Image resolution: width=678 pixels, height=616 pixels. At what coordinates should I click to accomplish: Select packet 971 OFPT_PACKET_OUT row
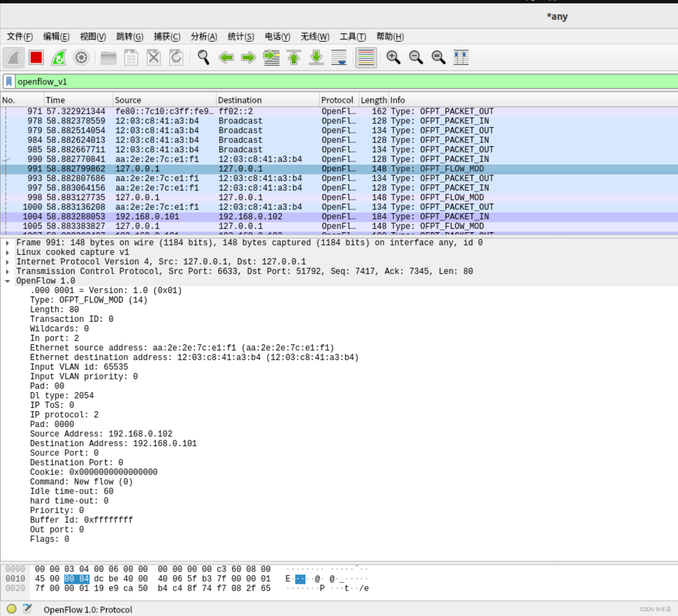339,112
